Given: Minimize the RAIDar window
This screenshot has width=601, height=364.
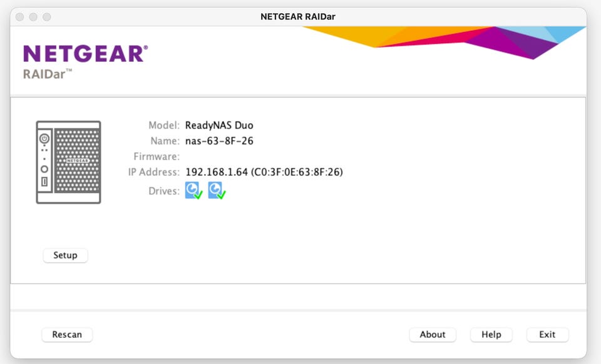Looking at the screenshot, I should pos(33,17).
